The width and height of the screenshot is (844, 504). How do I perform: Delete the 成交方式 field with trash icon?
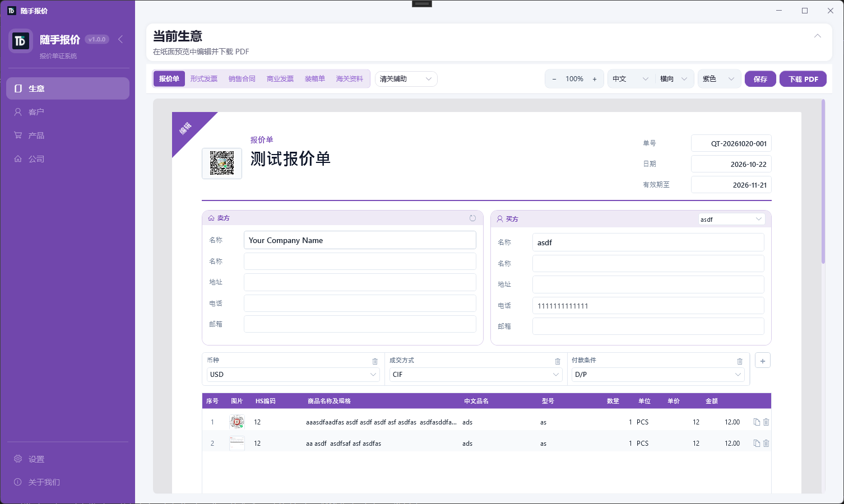coord(558,361)
